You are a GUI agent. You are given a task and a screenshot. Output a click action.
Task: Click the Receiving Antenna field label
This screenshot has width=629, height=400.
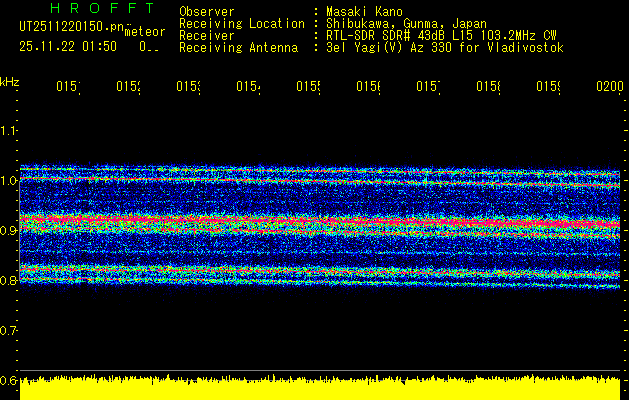[x=238, y=47]
